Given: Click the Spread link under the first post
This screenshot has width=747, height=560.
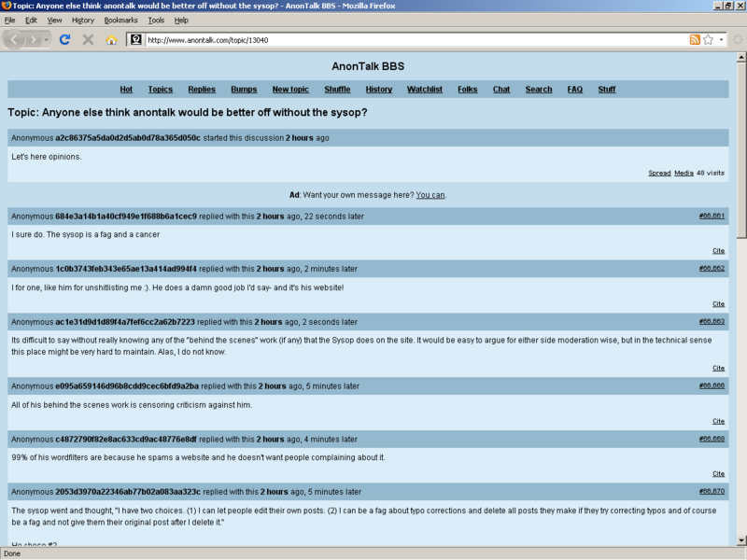Looking at the screenshot, I should 659,173.
